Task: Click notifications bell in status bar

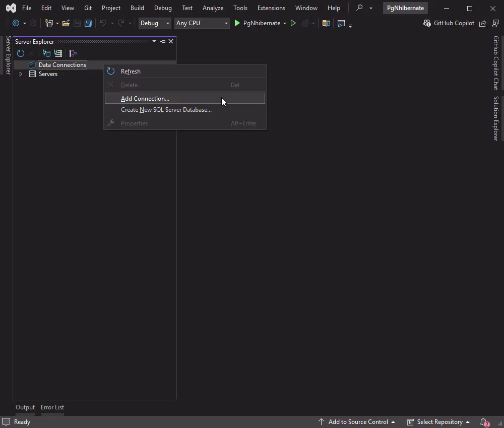Action: point(484,422)
